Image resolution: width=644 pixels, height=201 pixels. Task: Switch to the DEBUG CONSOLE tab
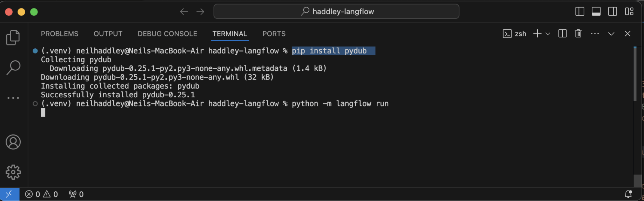coord(167,34)
